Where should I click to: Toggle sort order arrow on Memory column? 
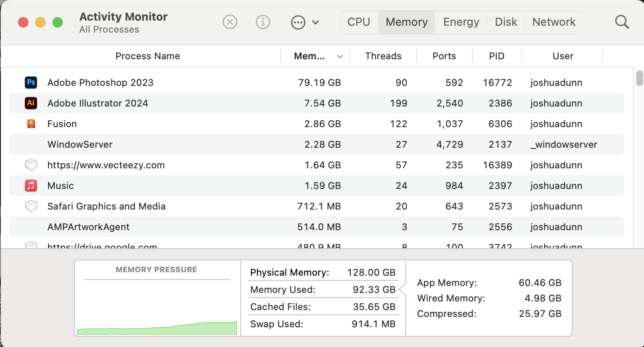(x=340, y=56)
